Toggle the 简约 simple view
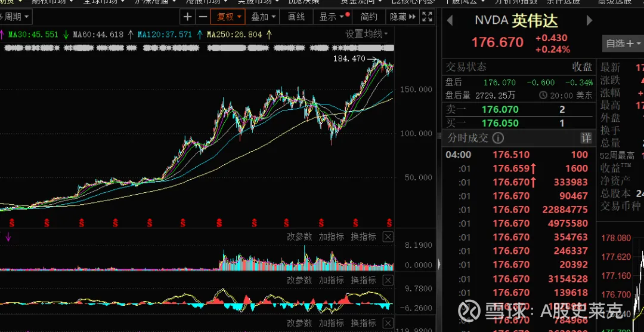The image size is (644, 332). click(369, 17)
